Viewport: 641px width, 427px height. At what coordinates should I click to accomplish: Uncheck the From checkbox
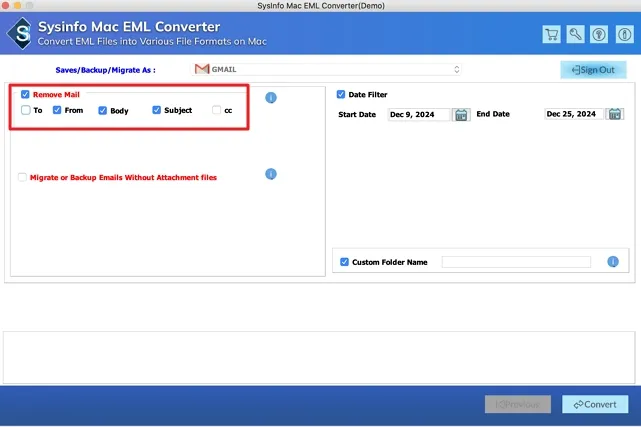(57, 110)
